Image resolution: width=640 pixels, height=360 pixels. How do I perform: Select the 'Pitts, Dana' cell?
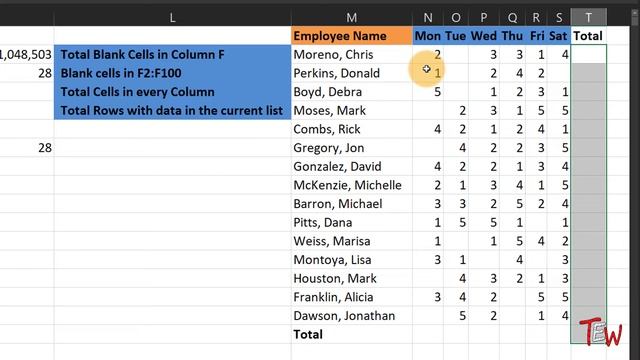tap(351, 222)
